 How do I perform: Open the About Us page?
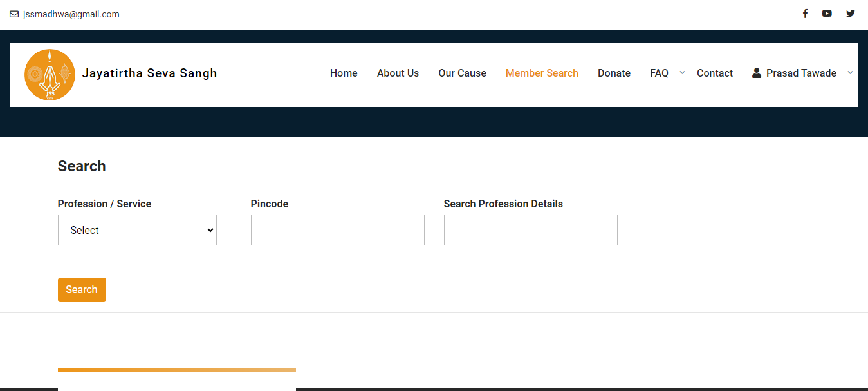(398, 73)
